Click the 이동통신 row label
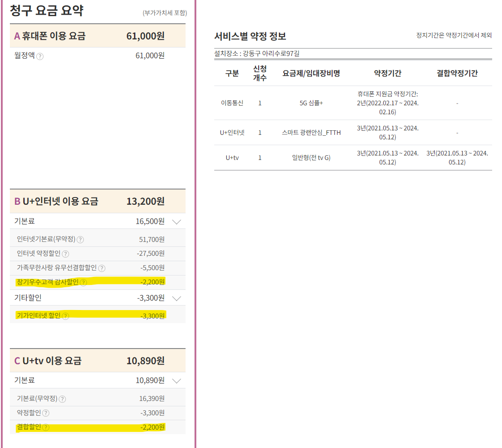This screenshot has width=502, height=448. (x=232, y=103)
